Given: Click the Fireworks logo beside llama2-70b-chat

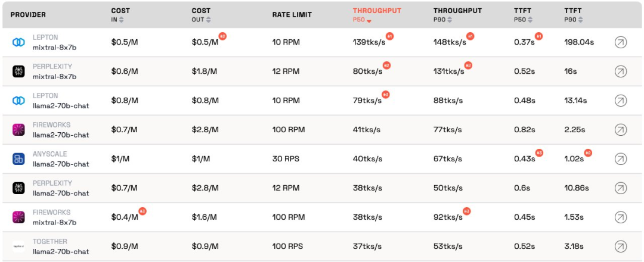Looking at the screenshot, I should tap(18, 130).
